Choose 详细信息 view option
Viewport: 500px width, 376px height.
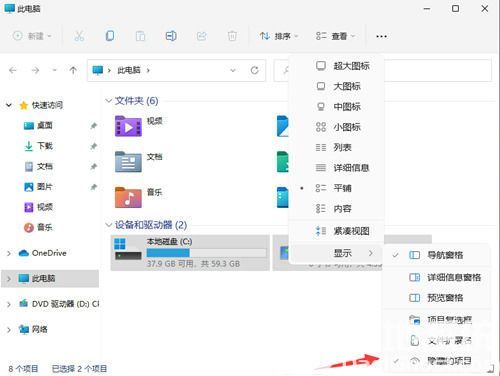337,168
